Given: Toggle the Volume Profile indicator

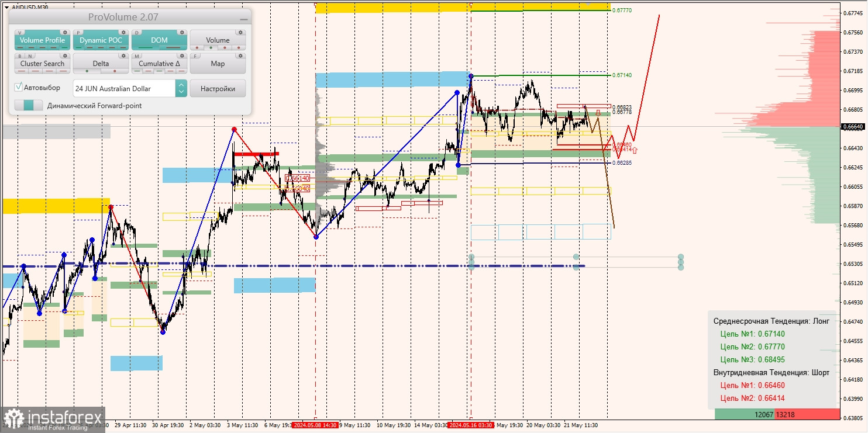Looking at the screenshot, I should tap(42, 40).
